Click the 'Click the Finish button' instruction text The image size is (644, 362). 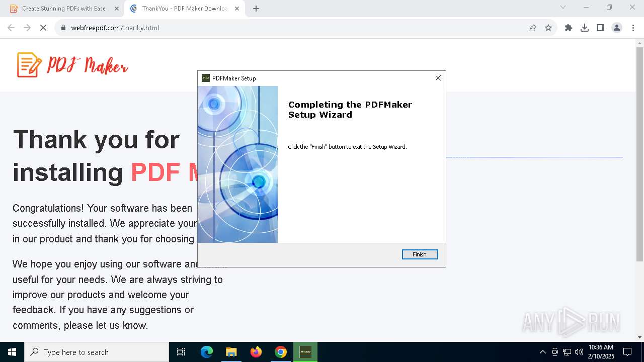click(x=347, y=147)
